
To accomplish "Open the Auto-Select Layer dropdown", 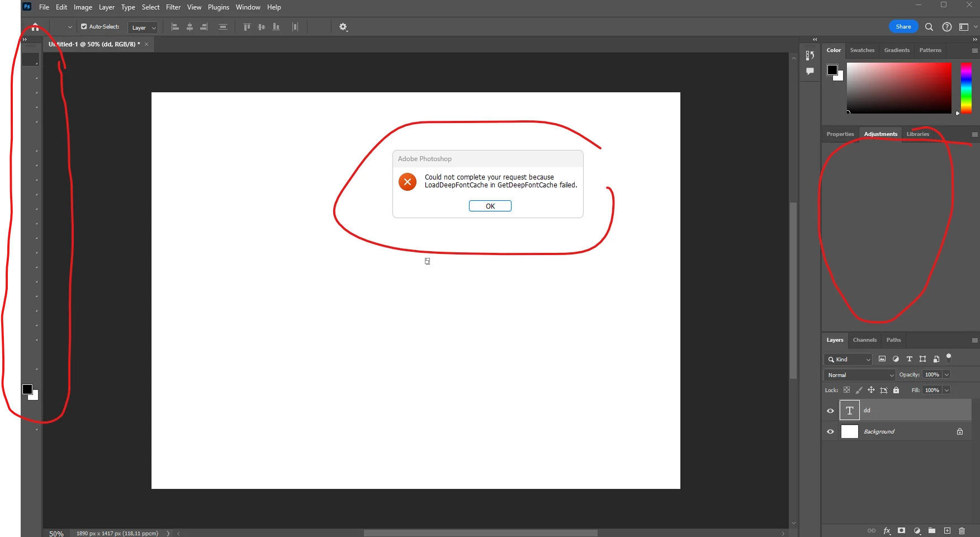I will (x=143, y=27).
